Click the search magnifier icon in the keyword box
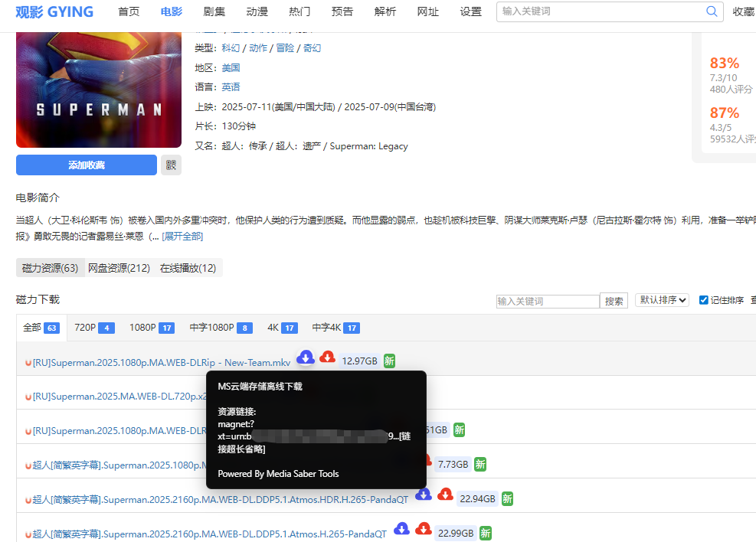The width and height of the screenshot is (756, 542). click(x=710, y=11)
